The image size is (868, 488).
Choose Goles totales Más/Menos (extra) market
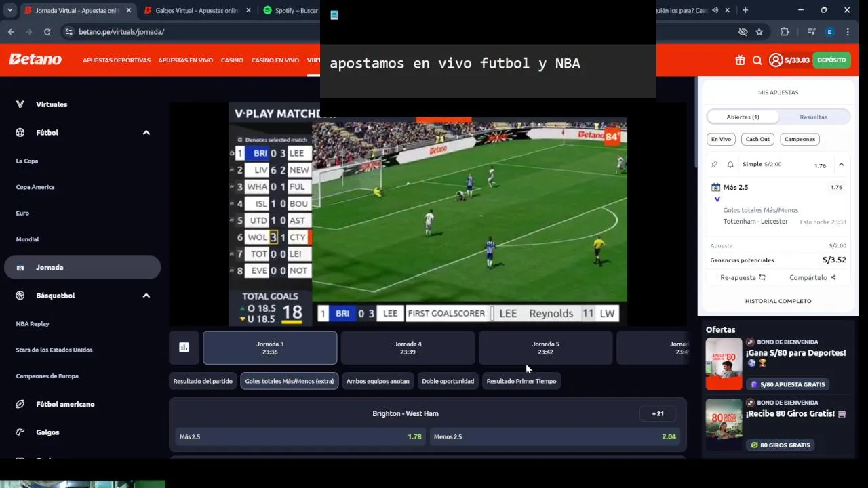[x=290, y=381]
